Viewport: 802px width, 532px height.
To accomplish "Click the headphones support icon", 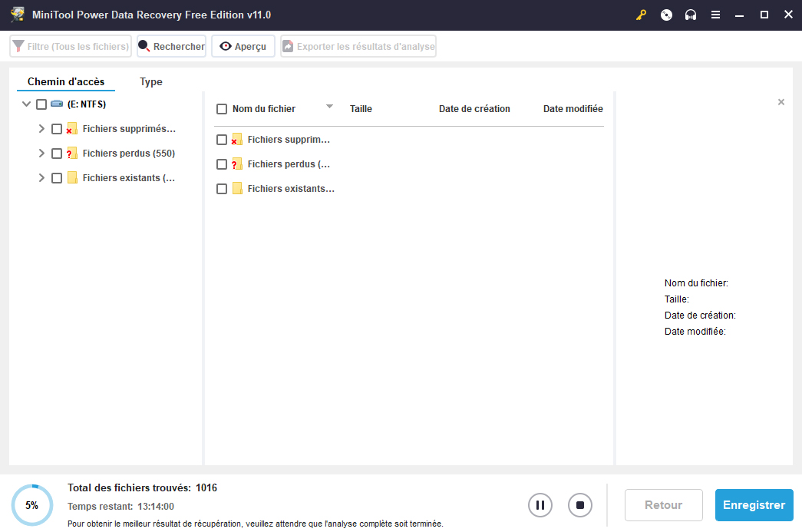I will (691, 15).
